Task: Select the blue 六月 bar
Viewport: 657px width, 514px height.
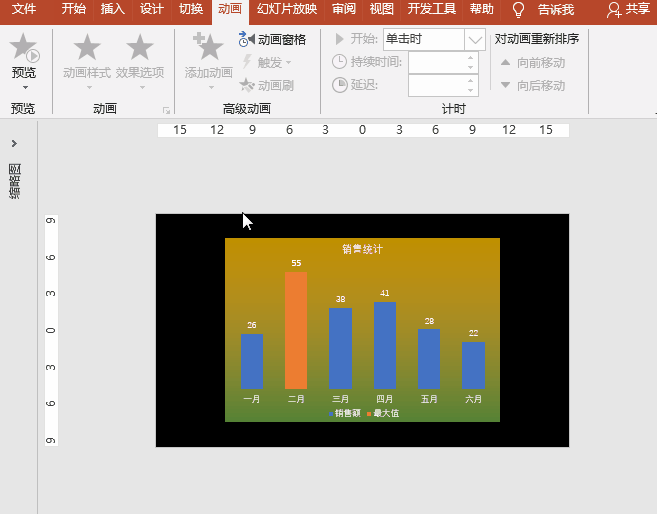Action: coord(473,365)
